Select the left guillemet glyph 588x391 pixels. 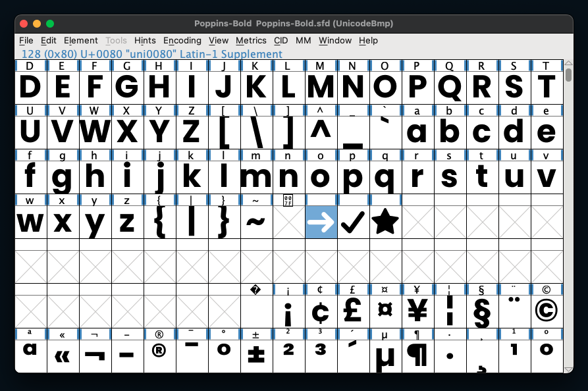click(x=63, y=356)
